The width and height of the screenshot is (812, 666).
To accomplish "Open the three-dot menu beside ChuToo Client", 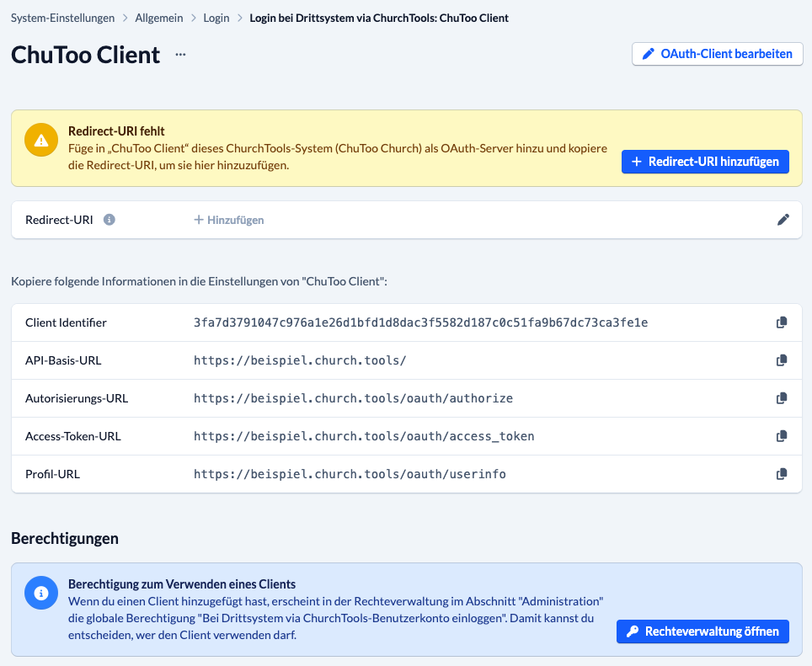I will coord(180,55).
